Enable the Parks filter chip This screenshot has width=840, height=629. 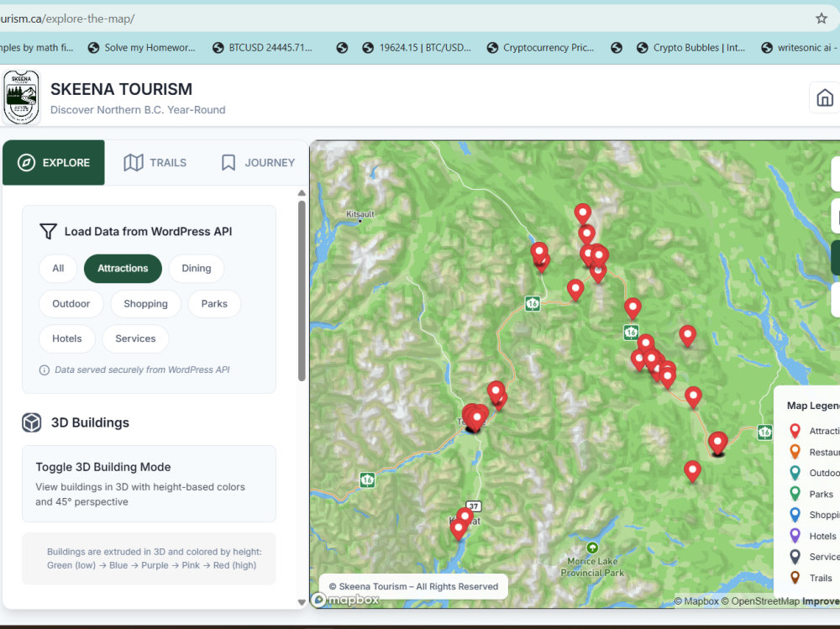click(x=214, y=304)
